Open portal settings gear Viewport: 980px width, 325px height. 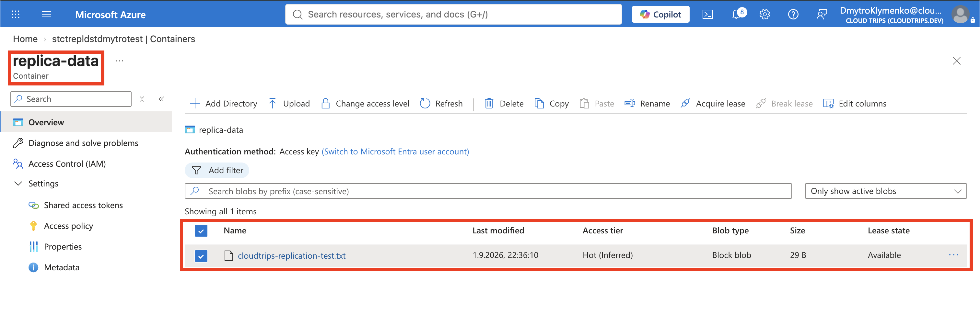coord(765,15)
